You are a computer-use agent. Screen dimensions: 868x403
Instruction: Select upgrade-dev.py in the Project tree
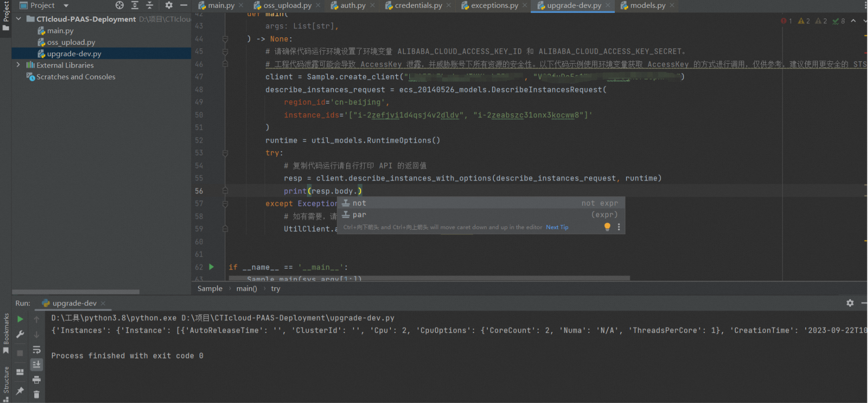pyautogui.click(x=74, y=54)
